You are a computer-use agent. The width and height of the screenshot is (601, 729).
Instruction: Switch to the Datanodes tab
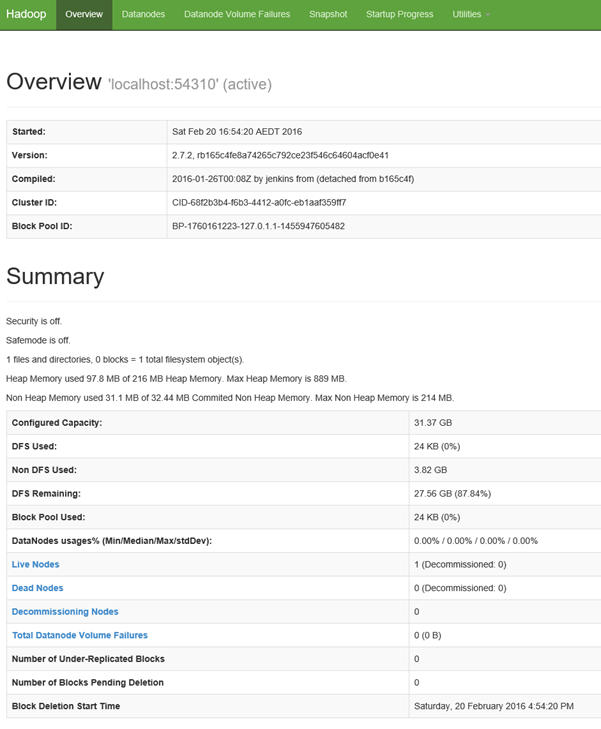pos(144,14)
